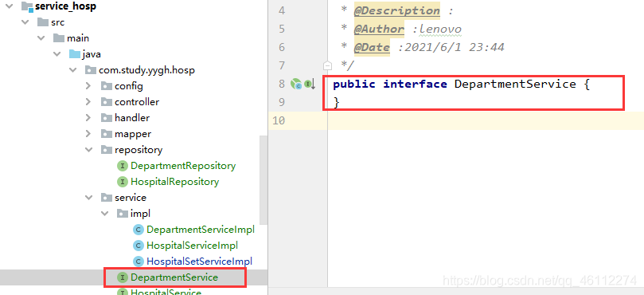The width and height of the screenshot is (644, 295).
Task: Expand the handler package arrow
Action: pos(88,118)
